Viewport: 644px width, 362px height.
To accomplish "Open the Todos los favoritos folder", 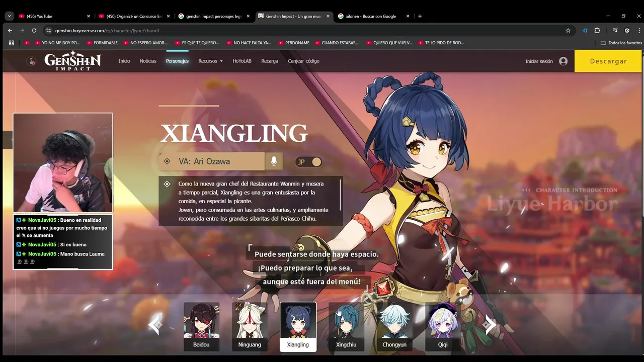I will click(621, 43).
